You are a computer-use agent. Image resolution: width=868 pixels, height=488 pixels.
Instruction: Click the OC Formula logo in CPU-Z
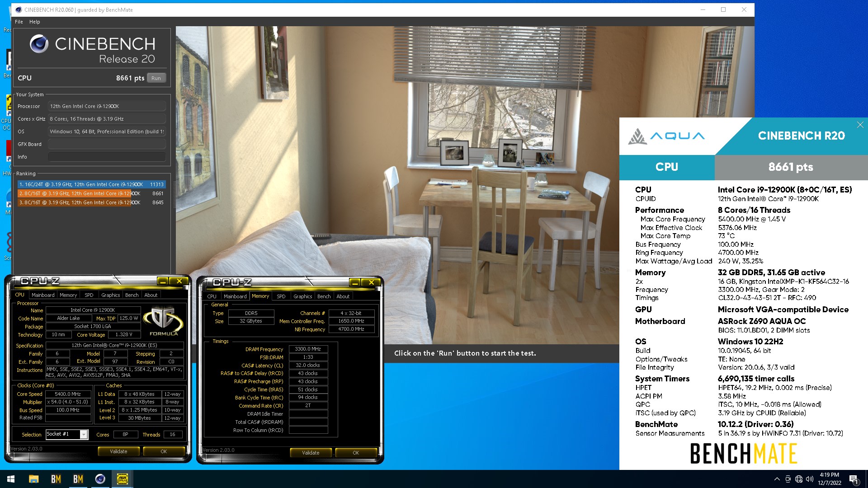[164, 322]
